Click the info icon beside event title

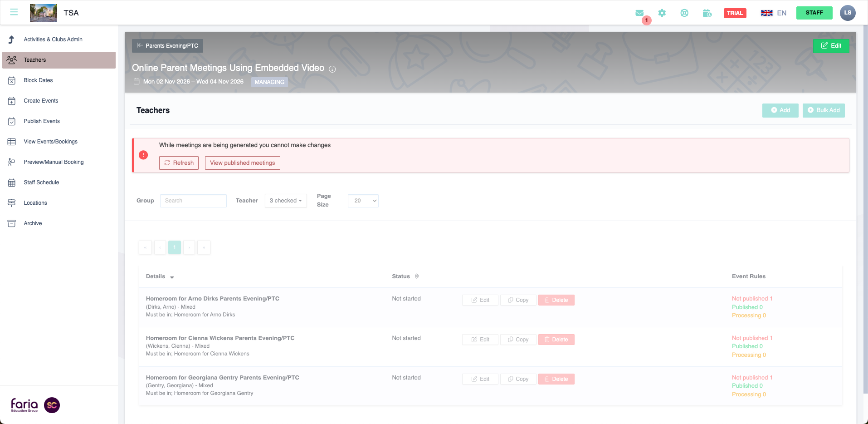332,69
